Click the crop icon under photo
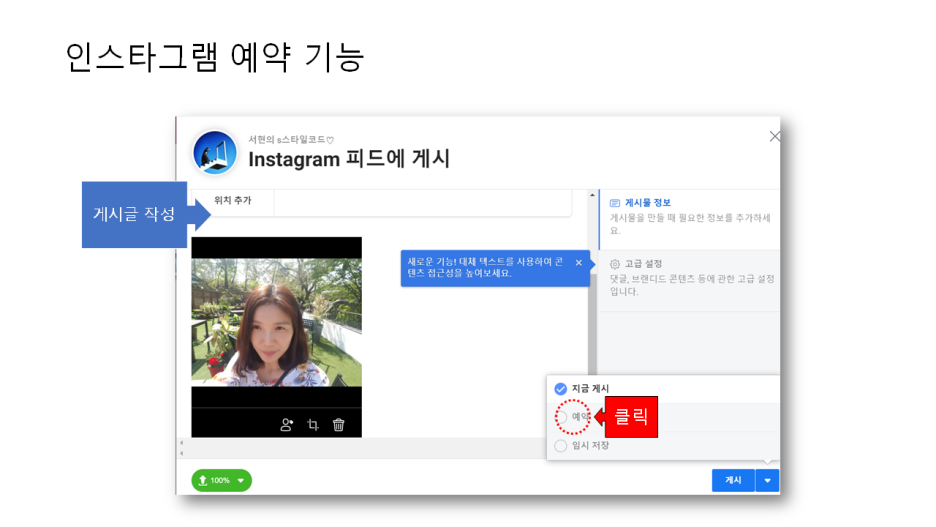 click(x=313, y=425)
